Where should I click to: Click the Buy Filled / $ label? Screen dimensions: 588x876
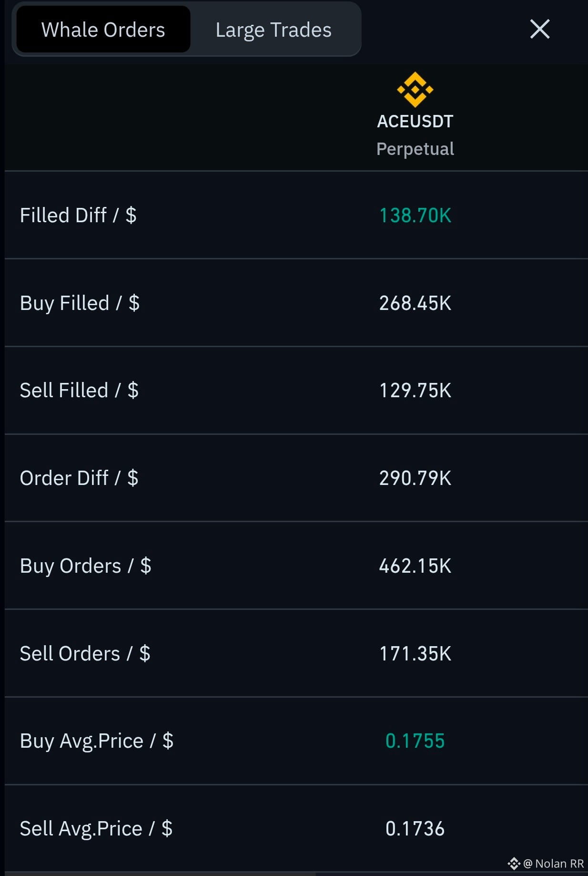point(80,303)
